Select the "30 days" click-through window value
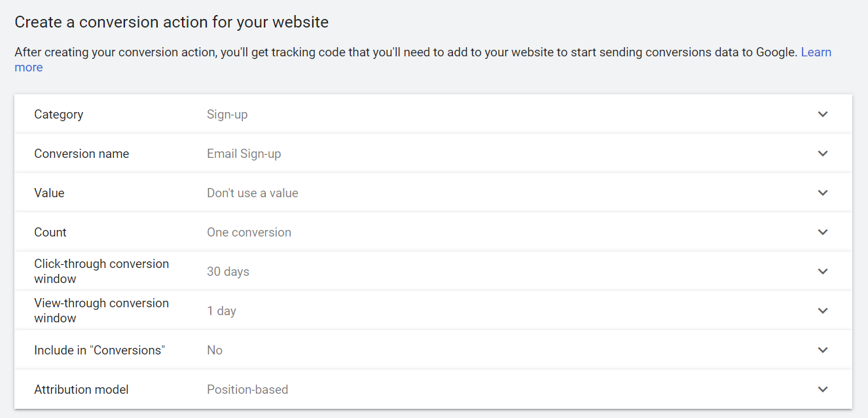Screen dimensions: 868x418 click(x=228, y=271)
